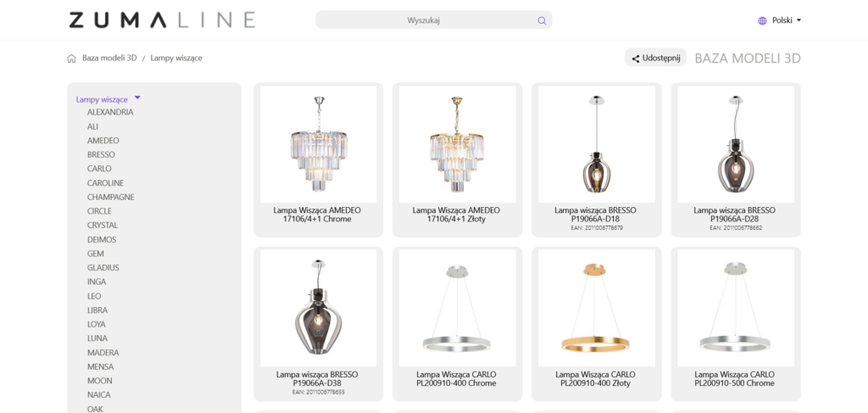This screenshot has width=868, height=413.
Task: Click the globe language icon
Action: (x=762, y=20)
